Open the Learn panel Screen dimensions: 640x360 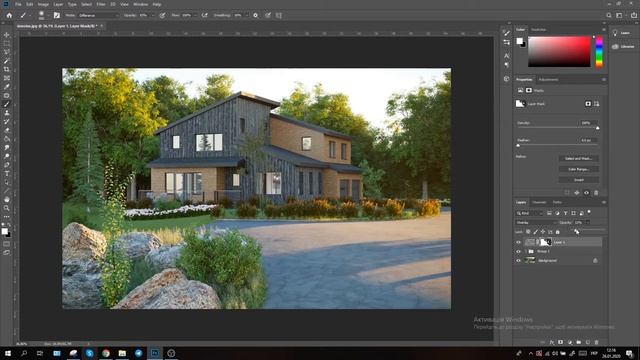(621, 33)
